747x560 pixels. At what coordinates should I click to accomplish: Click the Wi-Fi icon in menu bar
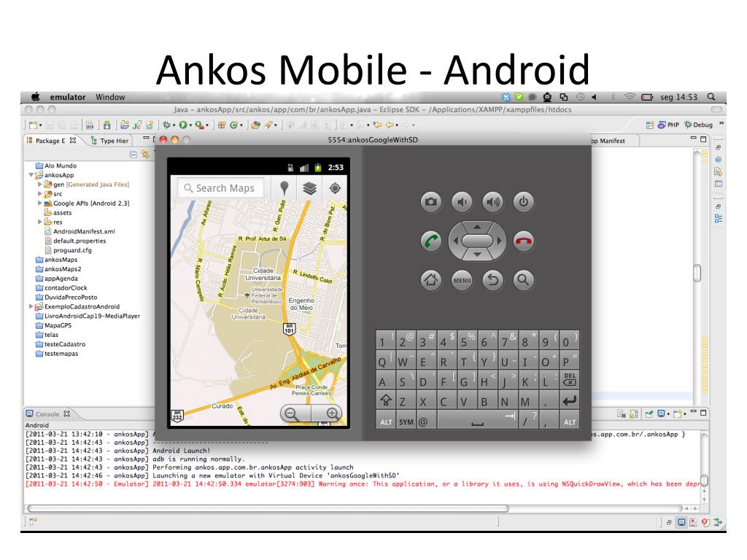pos(630,97)
